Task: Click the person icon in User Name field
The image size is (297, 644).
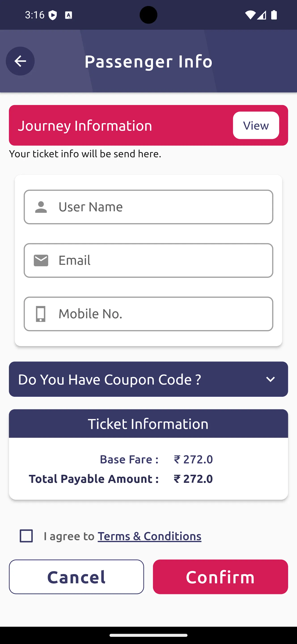Action: [41, 207]
